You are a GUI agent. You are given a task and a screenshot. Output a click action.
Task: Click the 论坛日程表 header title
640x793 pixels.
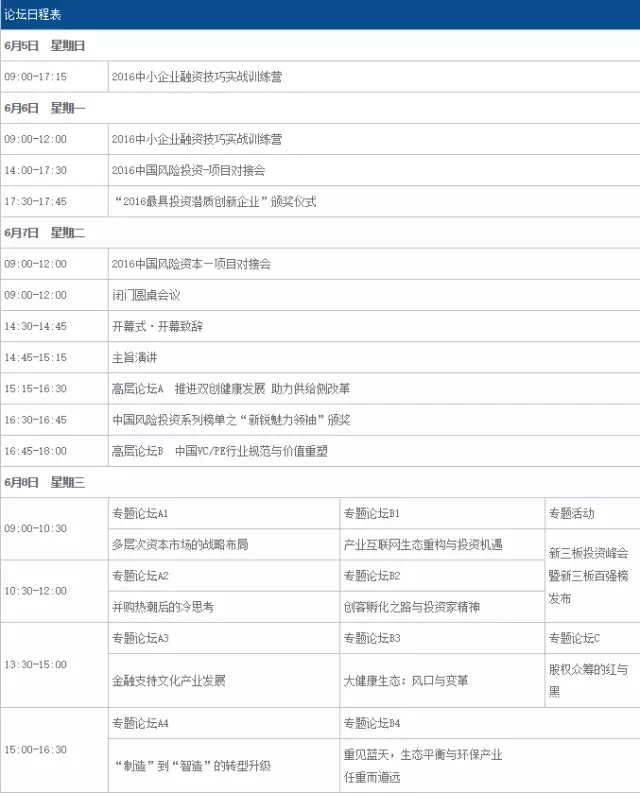click(x=36, y=13)
